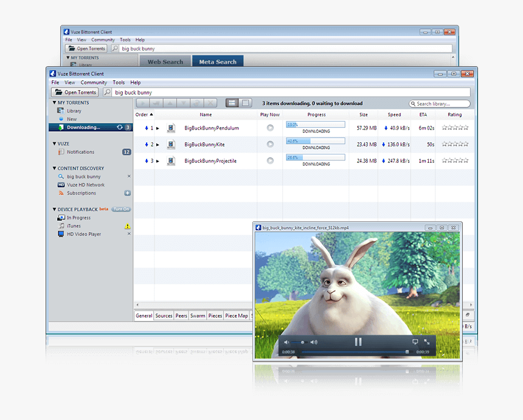
Task: Expand the BigBuckBunnyPendulum row arrow
Action: 158,128
